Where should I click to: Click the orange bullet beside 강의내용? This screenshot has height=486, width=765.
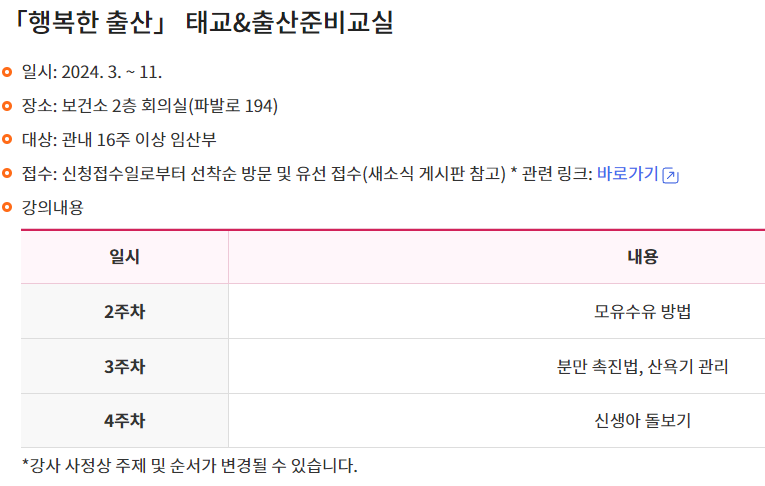click(7, 207)
